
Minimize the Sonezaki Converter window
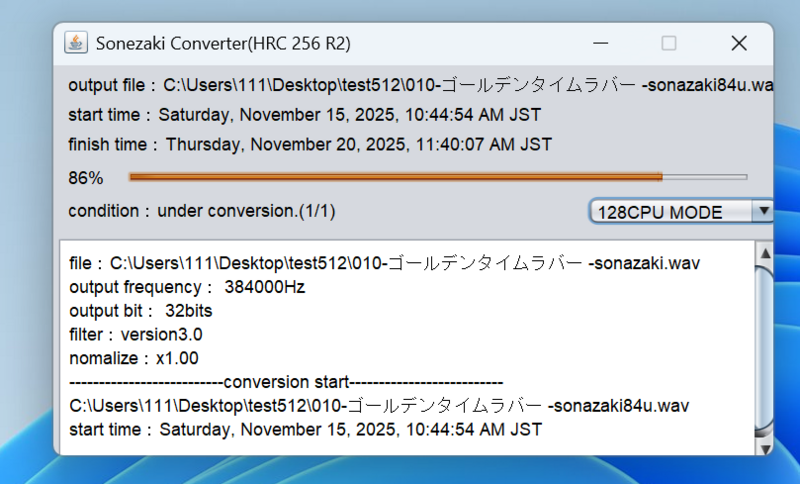point(602,43)
